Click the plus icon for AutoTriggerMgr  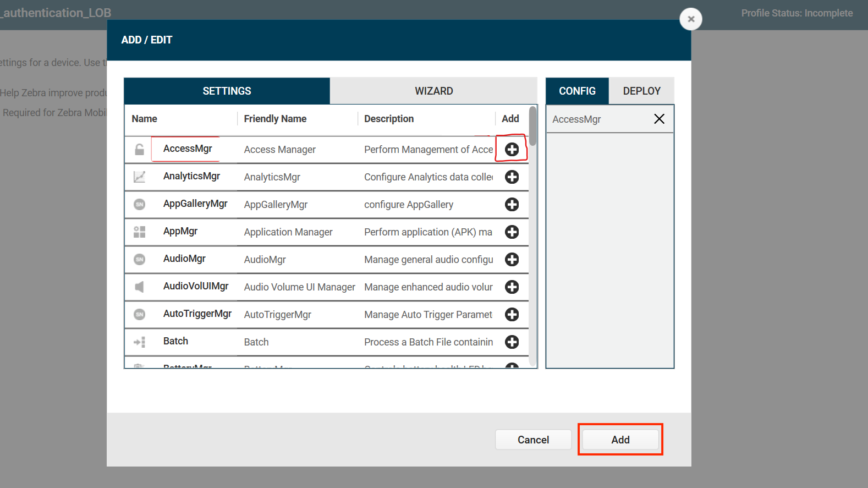click(512, 315)
